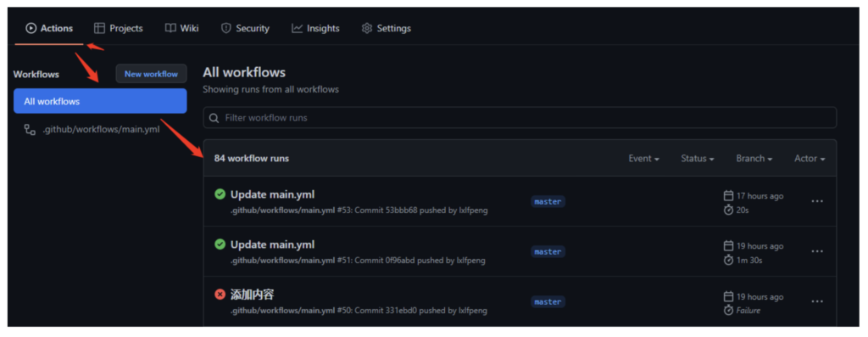Image resolution: width=868 pixels, height=337 pixels.
Task: Open .github/workflows/main.yml workflow in sidebar
Action: 100,130
